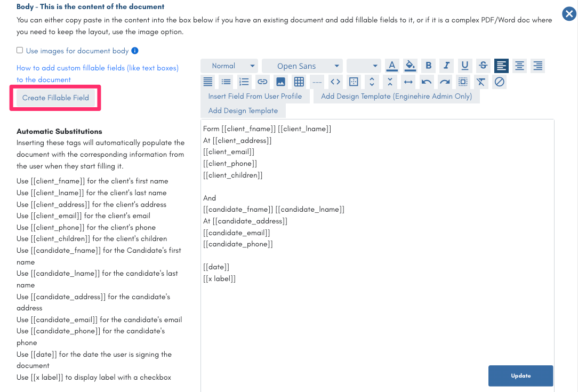Open the Open Sans font dropdown

point(302,66)
